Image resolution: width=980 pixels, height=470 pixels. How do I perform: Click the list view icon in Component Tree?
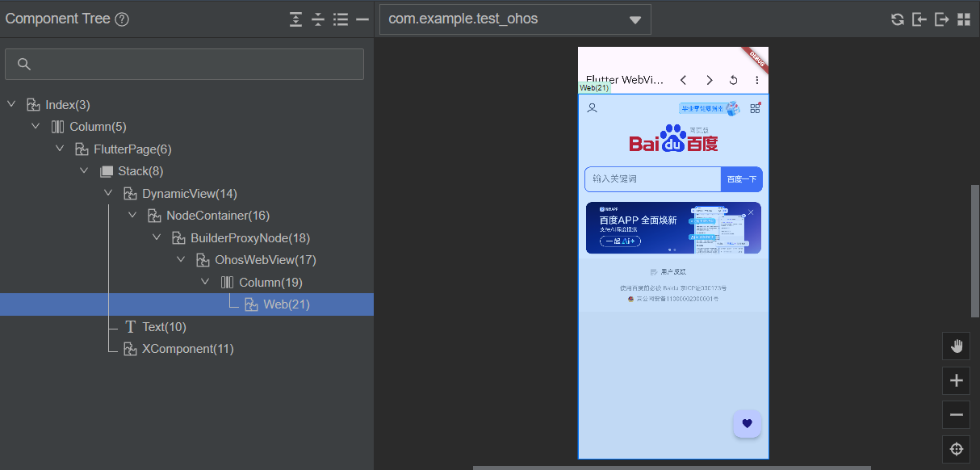(341, 19)
